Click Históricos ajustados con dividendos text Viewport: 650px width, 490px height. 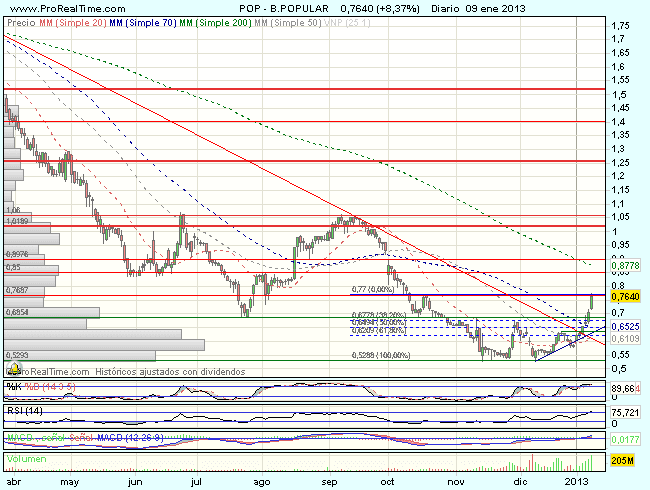[x=170, y=372]
